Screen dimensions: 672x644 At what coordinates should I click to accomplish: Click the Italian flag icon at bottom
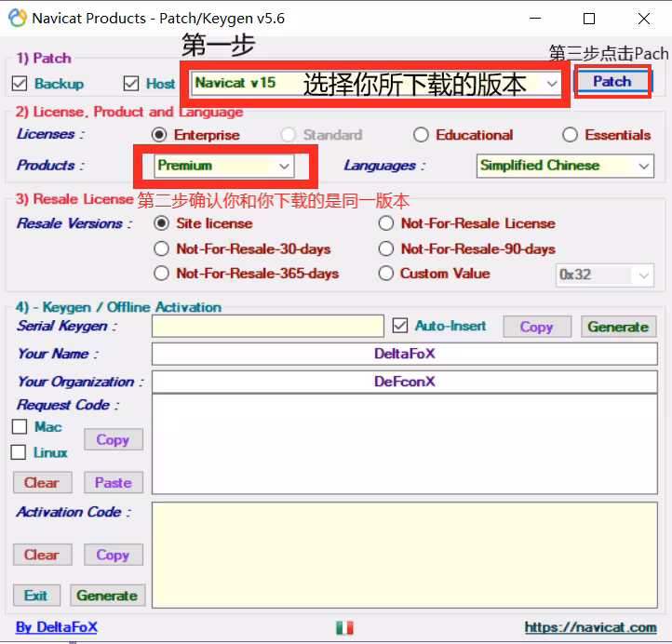tap(344, 628)
